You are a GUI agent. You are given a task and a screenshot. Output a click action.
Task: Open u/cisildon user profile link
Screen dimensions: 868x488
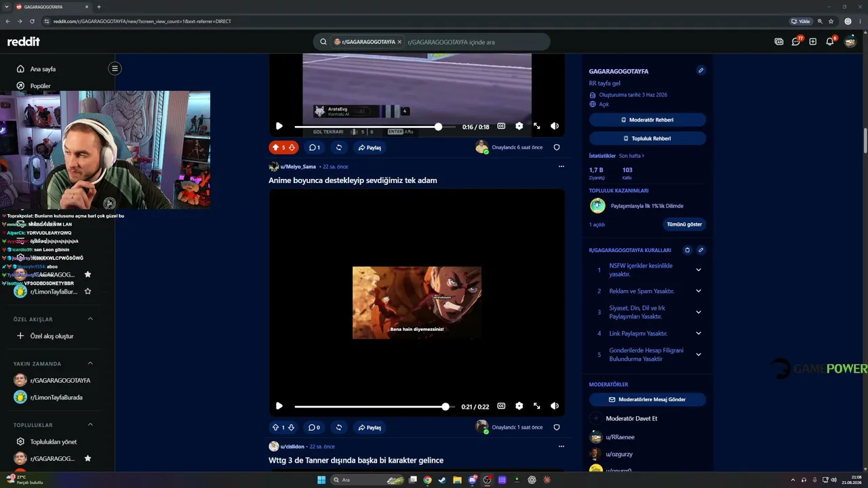(292, 447)
